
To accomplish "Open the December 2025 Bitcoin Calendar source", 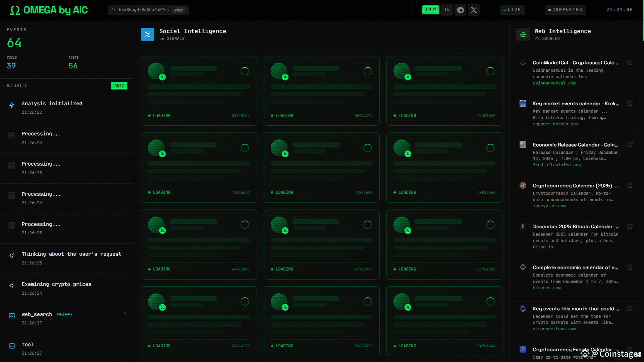I will pos(576,227).
